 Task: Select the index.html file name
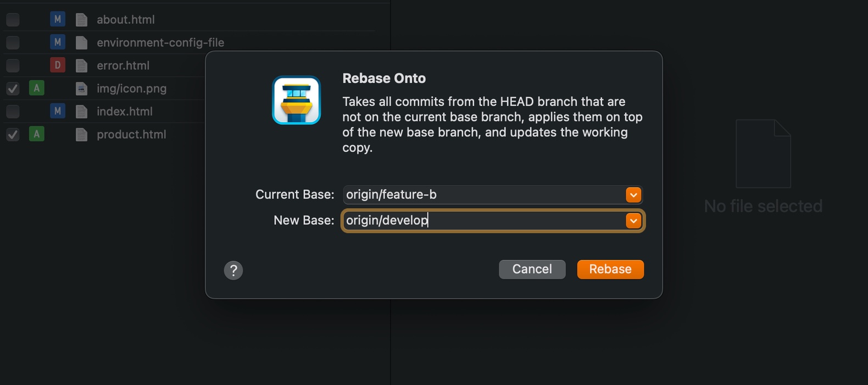click(125, 112)
